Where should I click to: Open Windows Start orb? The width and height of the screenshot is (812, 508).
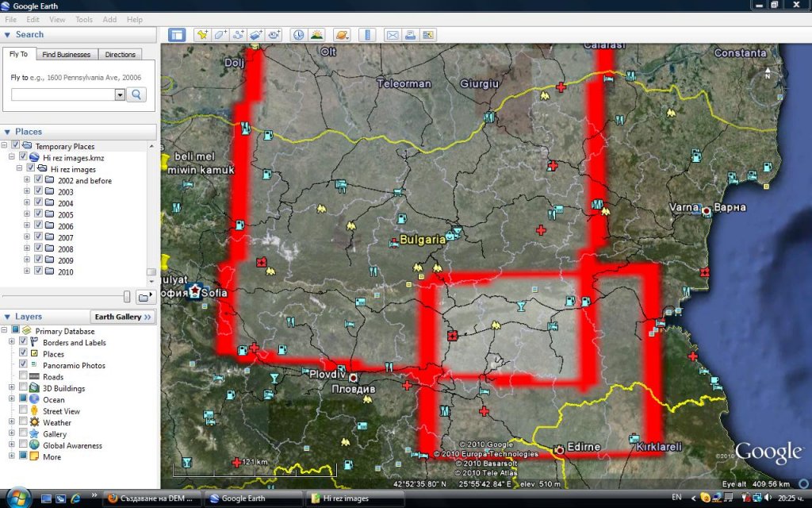[19, 498]
